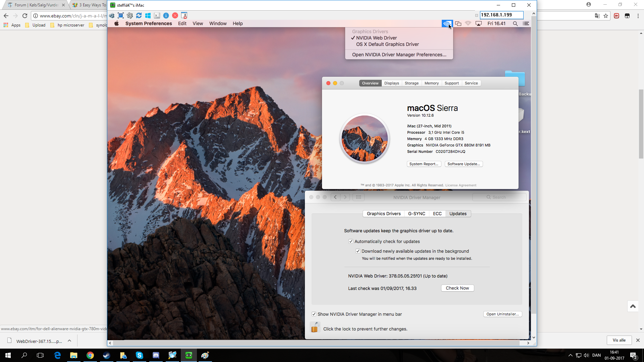This screenshot has height=362, width=644.
Task: Click the VNC refresh screen icon
Action: coord(139,15)
